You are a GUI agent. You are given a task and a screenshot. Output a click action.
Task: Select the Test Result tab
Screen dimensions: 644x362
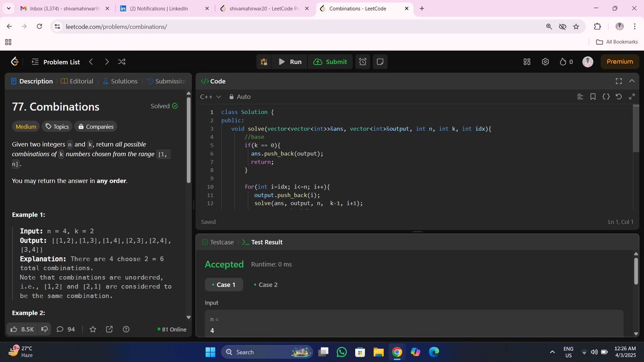(x=262, y=242)
